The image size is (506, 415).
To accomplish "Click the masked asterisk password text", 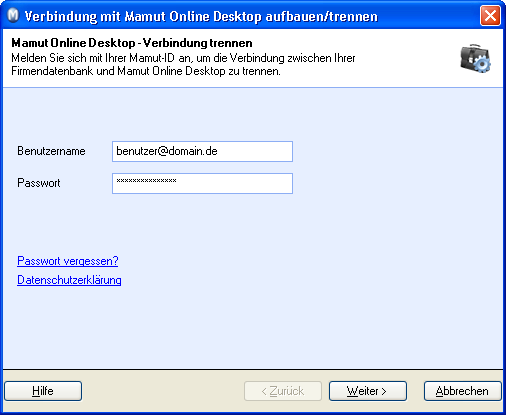I will (146, 180).
